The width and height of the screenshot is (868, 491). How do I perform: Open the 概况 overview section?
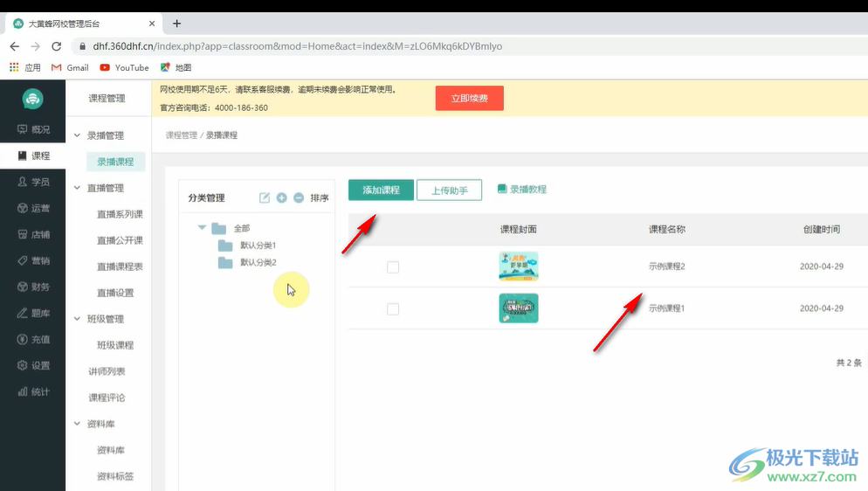(33, 129)
